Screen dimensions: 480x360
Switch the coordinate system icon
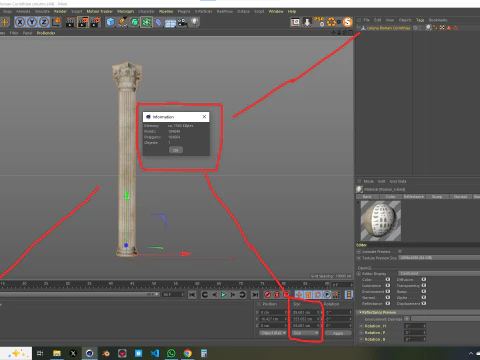[56, 22]
